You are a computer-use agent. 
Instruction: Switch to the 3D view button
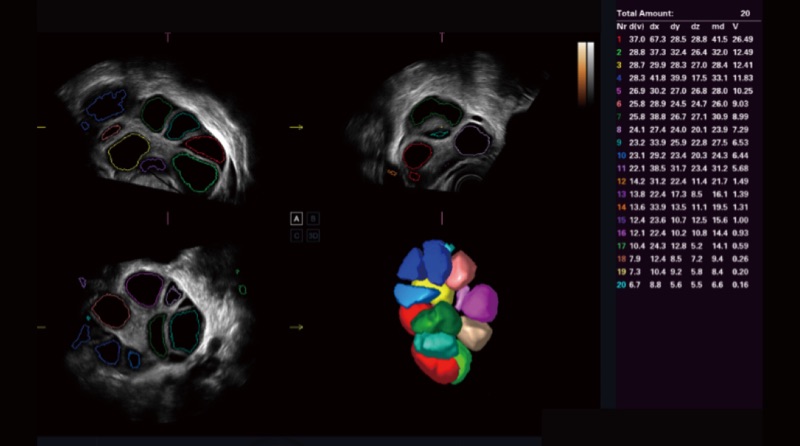click(313, 235)
